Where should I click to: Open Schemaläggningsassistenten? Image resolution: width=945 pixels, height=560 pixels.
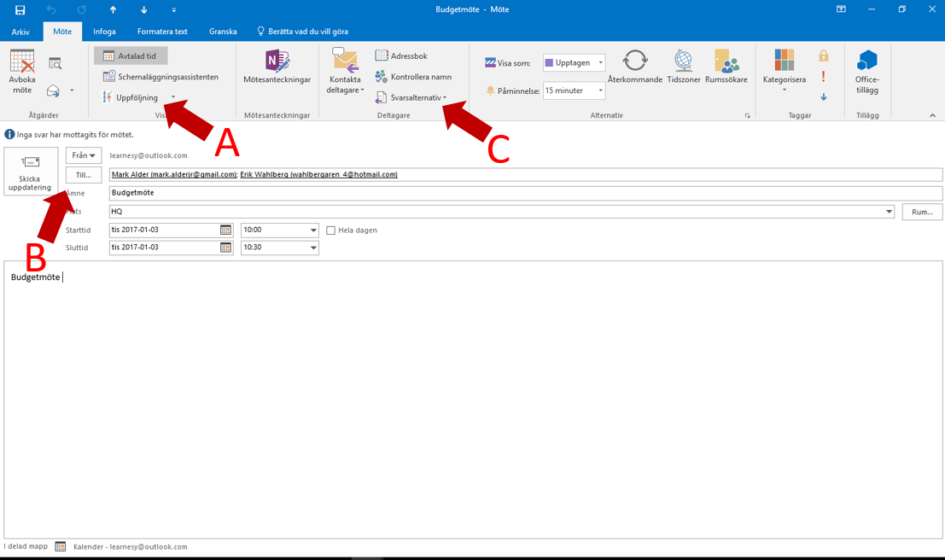pos(160,77)
